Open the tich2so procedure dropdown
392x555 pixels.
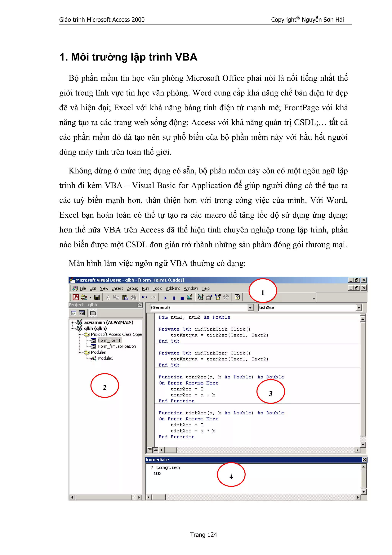click(359, 308)
